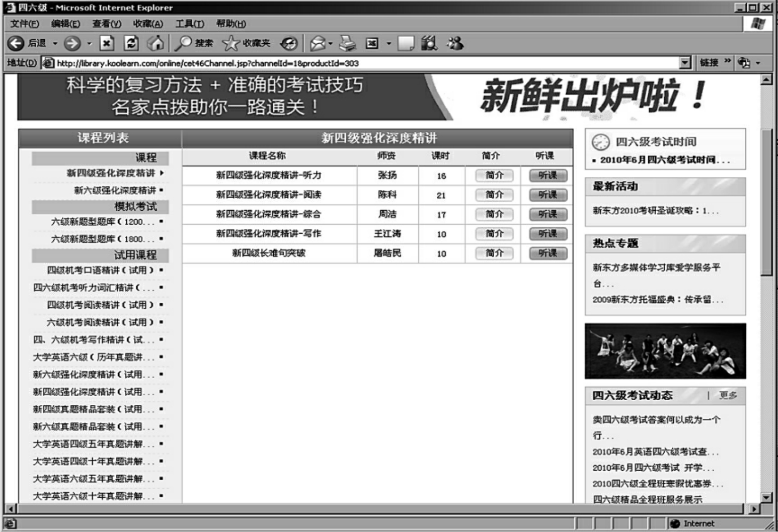This screenshot has width=778, height=532.
Task: Click the page icon beside the URL
Action: [48, 63]
